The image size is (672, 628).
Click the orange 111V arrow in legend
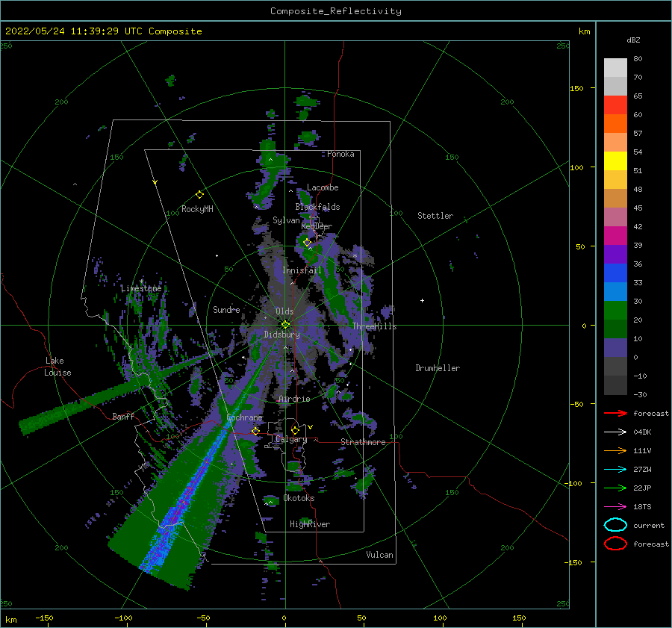[x=615, y=450]
